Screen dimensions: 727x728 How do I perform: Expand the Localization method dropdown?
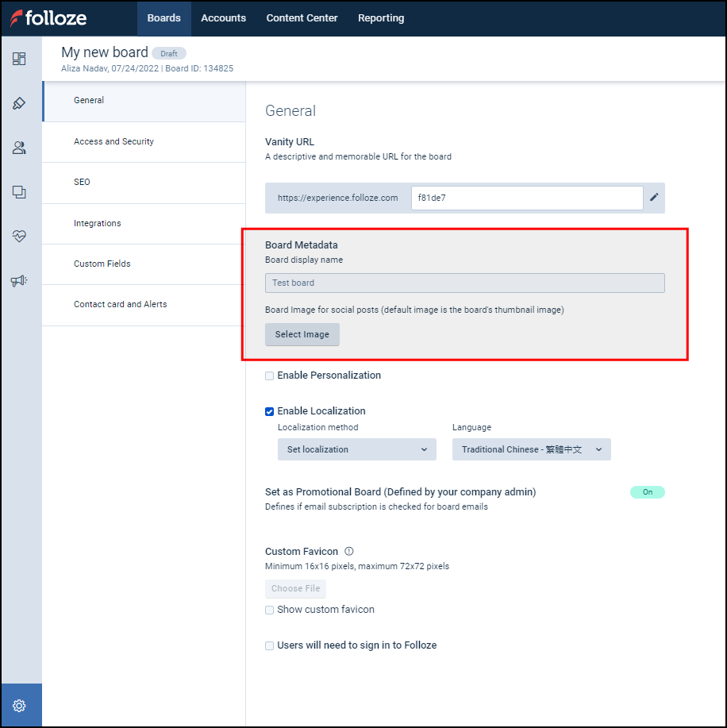356,449
